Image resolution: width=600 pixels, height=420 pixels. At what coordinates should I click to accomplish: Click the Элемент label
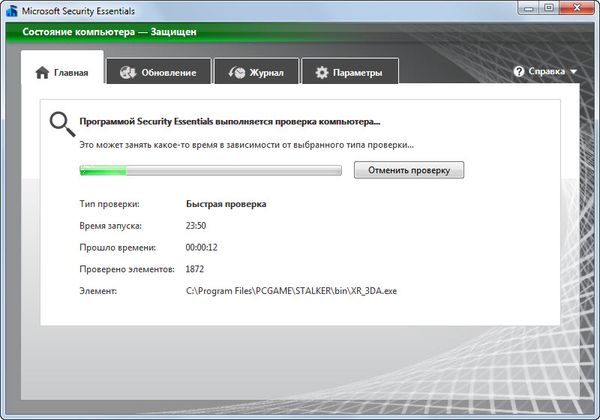click(x=98, y=291)
